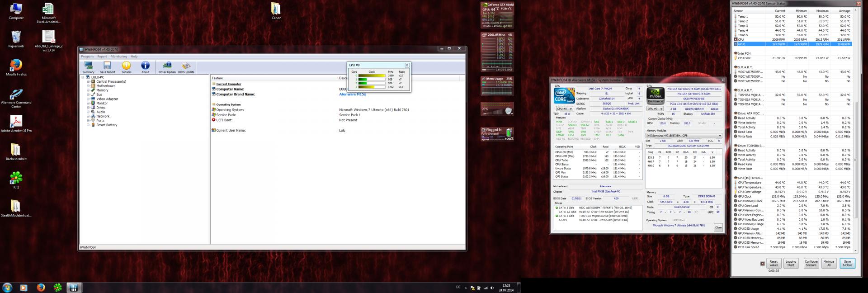The height and width of the screenshot is (293, 868).
Task: Click the ICQ flower taskbar icon
Action: (x=57, y=288)
